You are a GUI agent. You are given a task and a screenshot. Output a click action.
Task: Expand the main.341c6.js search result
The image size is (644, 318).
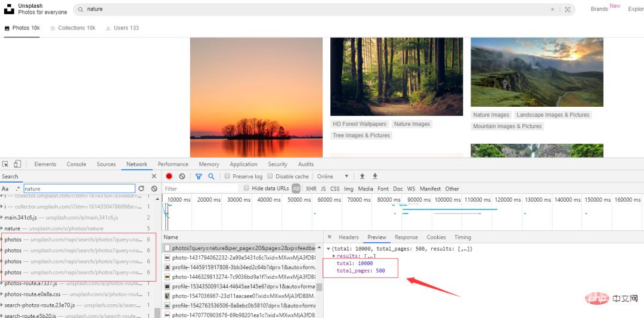(2, 218)
